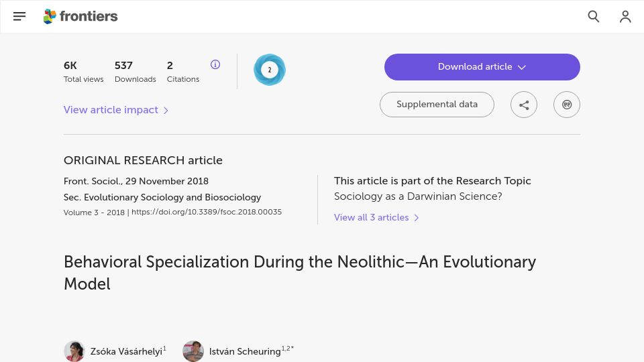Open the hamburger navigation menu

(19, 16)
